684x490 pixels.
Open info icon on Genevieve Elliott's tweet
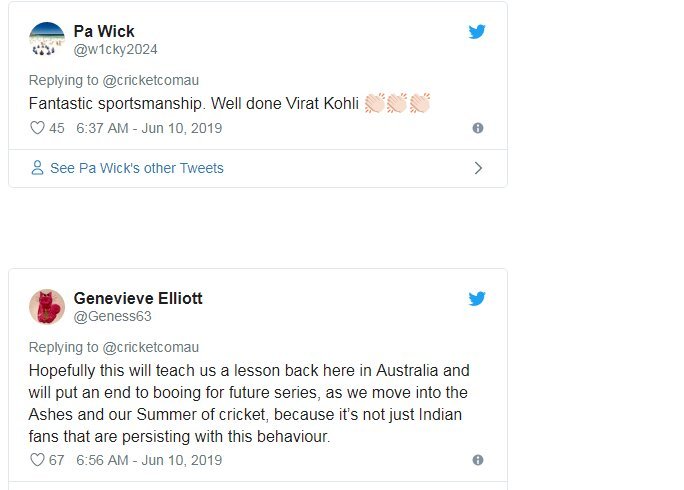[x=477, y=460]
